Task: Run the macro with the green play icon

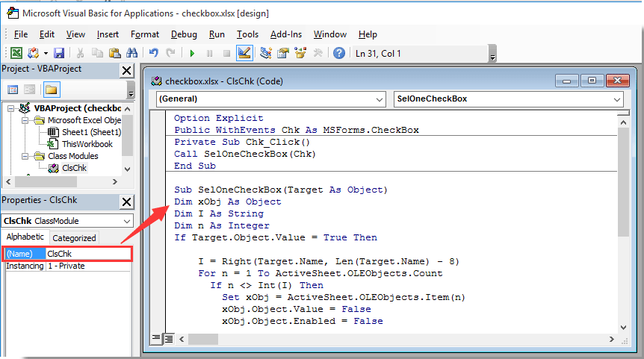Action: pyautogui.click(x=192, y=53)
